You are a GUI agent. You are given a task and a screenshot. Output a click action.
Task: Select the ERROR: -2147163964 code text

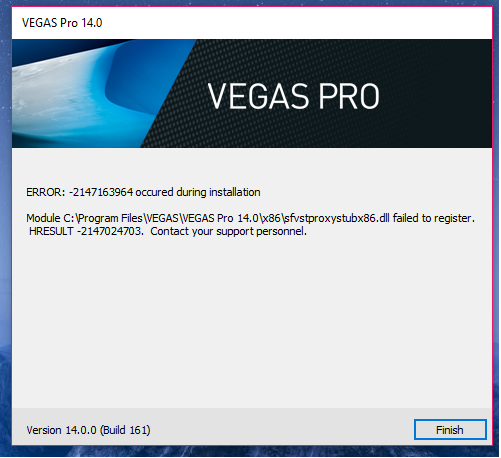[x=80, y=192]
